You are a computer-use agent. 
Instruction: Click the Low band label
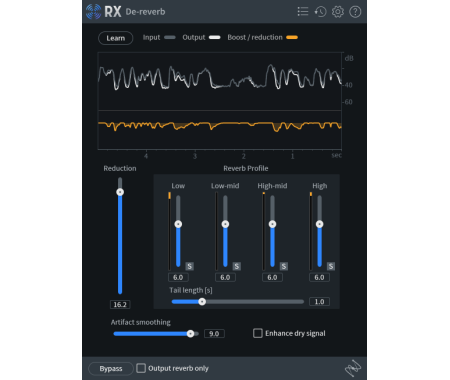pyautogui.click(x=178, y=186)
